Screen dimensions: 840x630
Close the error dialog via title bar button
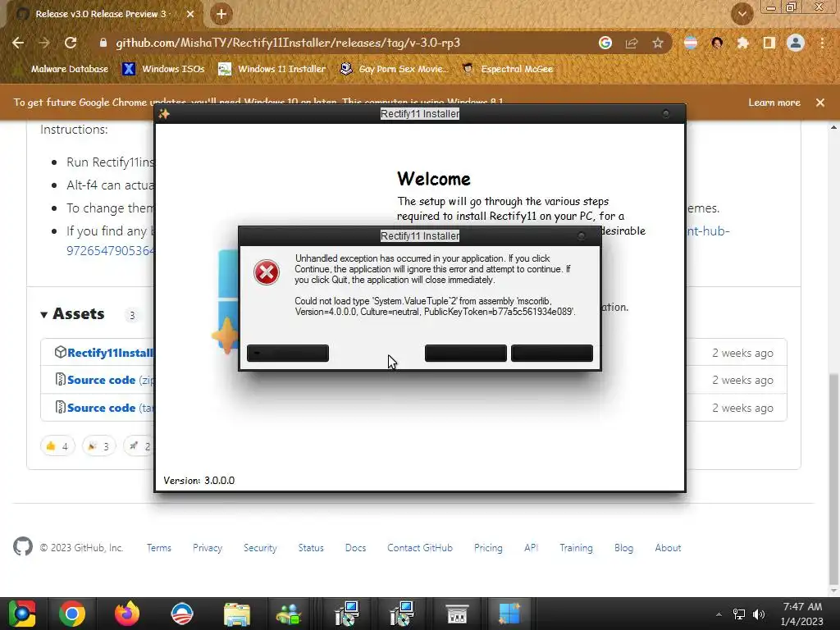click(582, 235)
